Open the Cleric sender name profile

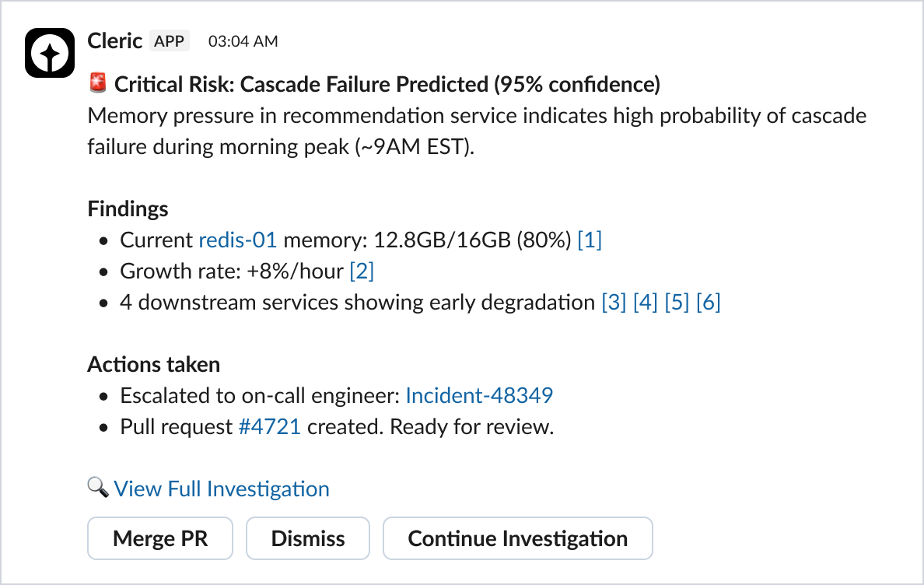pyautogui.click(x=114, y=40)
